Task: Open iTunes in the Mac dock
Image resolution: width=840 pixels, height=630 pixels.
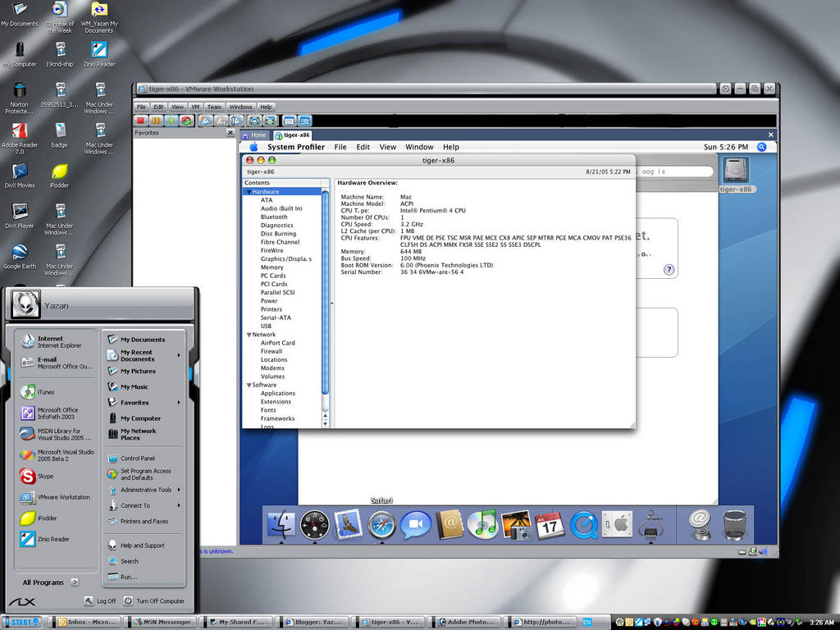Action: click(x=482, y=524)
